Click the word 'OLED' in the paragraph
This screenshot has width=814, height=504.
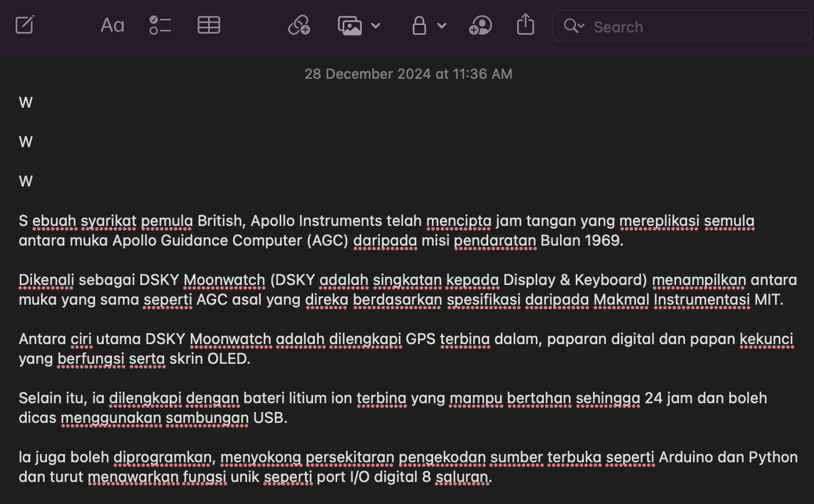click(x=227, y=359)
